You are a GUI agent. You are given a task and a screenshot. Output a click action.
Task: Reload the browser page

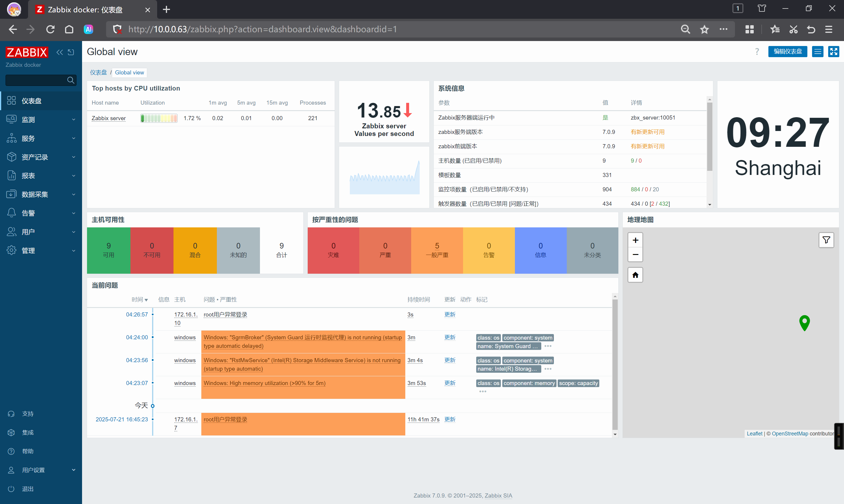click(50, 30)
